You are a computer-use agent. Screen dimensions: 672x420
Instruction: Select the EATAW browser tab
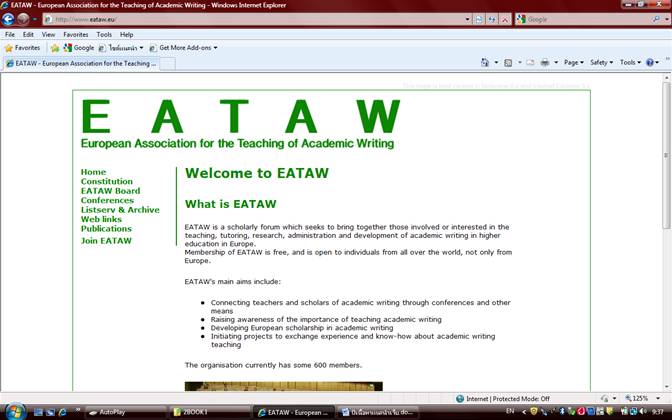click(x=81, y=63)
